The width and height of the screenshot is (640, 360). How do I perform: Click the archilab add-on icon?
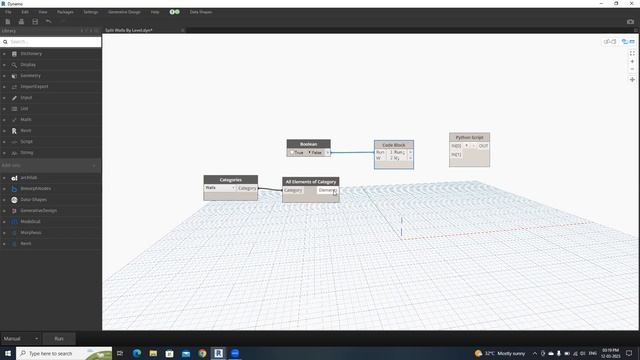coord(14,178)
